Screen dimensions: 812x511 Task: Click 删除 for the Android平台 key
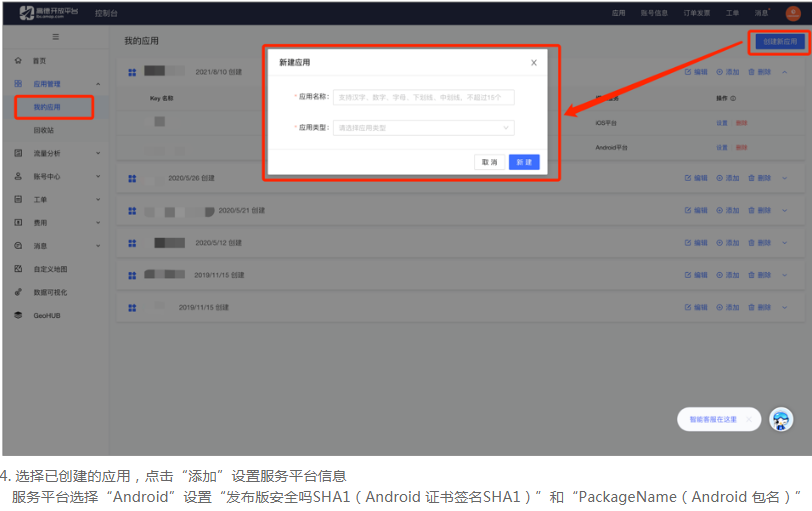pos(742,148)
